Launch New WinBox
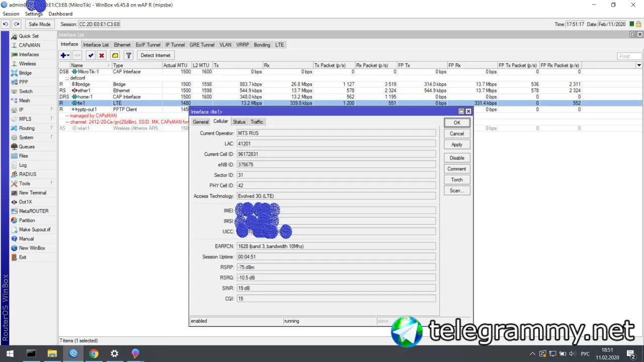Viewport: 644px width, 362px height. (x=32, y=248)
